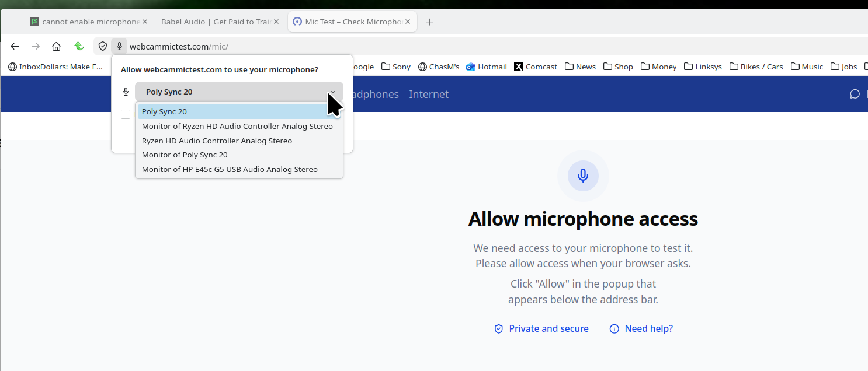868x371 pixels.
Task: Open the Jobs bookmarks folder
Action: point(843,66)
